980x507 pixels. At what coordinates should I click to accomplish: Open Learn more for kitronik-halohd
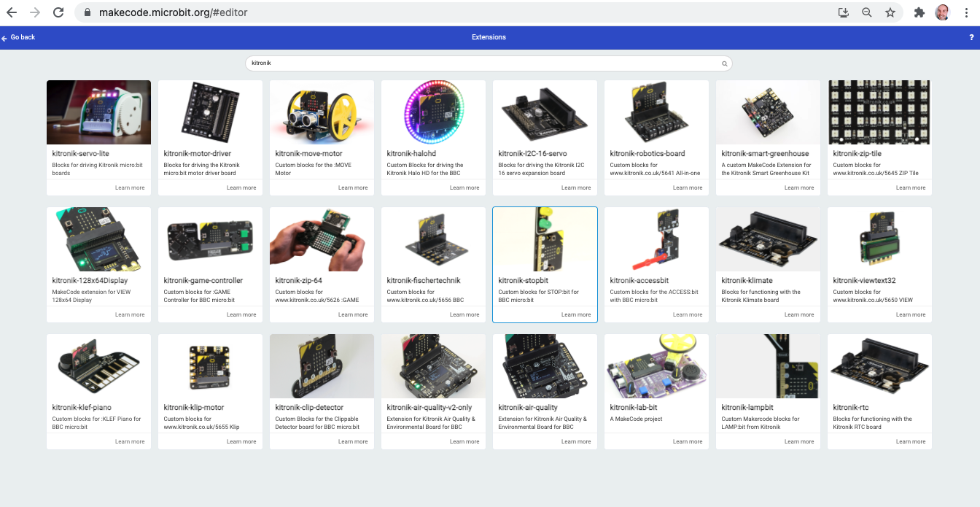point(464,187)
